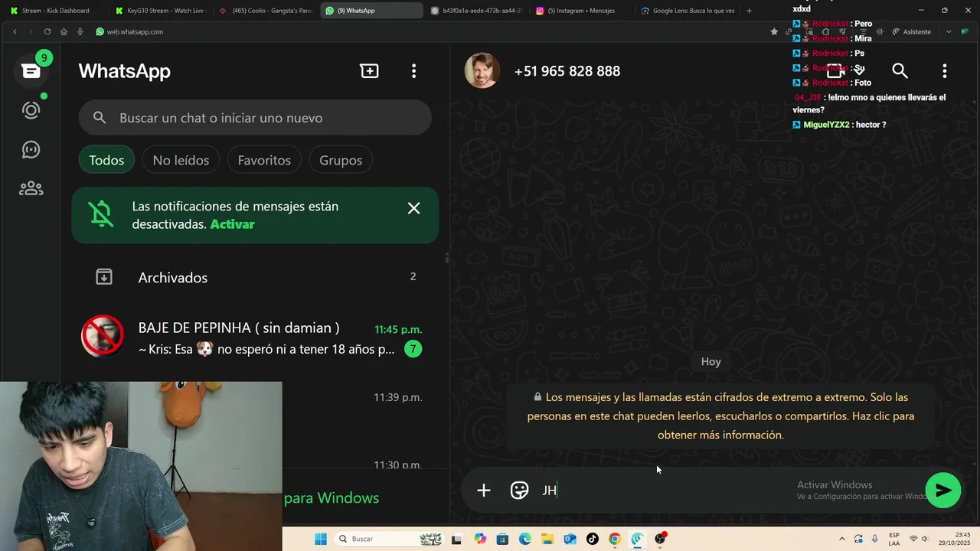Viewport: 980px width, 551px height.
Task: Open the ESP LAA language switcher
Action: (894, 539)
